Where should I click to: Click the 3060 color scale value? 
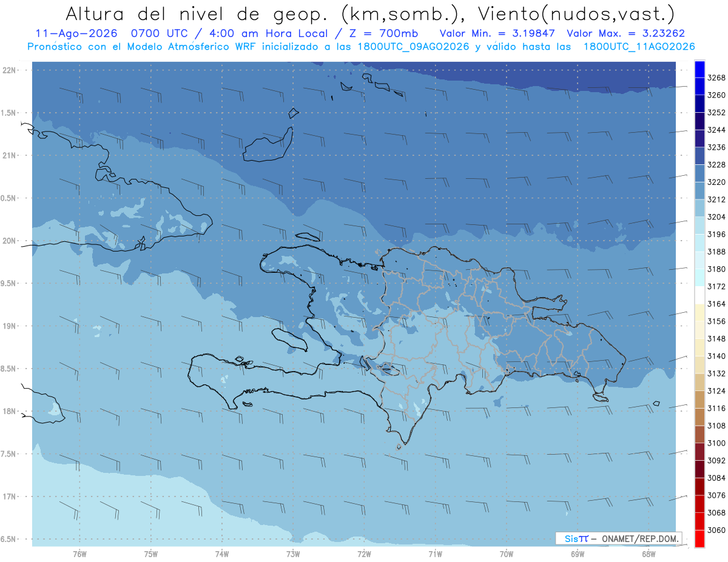pyautogui.click(x=716, y=530)
